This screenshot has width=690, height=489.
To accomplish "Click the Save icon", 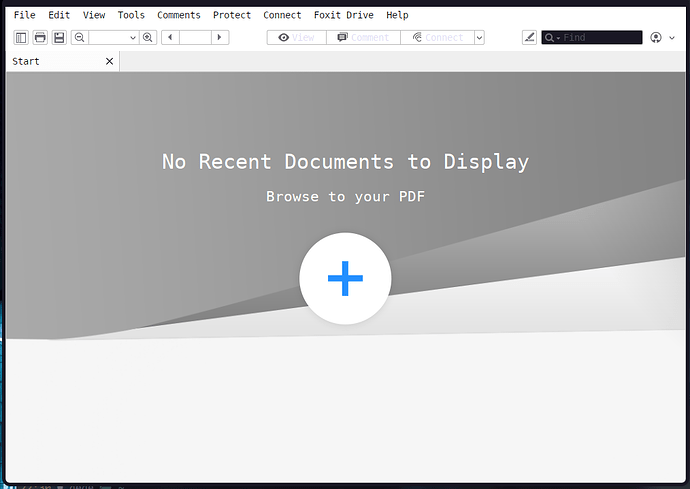I will 59,37.
